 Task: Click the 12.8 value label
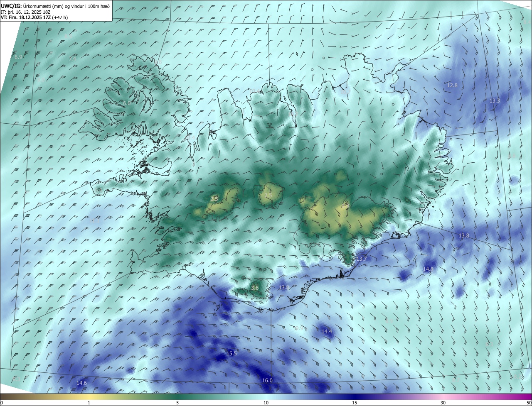(x=452, y=85)
